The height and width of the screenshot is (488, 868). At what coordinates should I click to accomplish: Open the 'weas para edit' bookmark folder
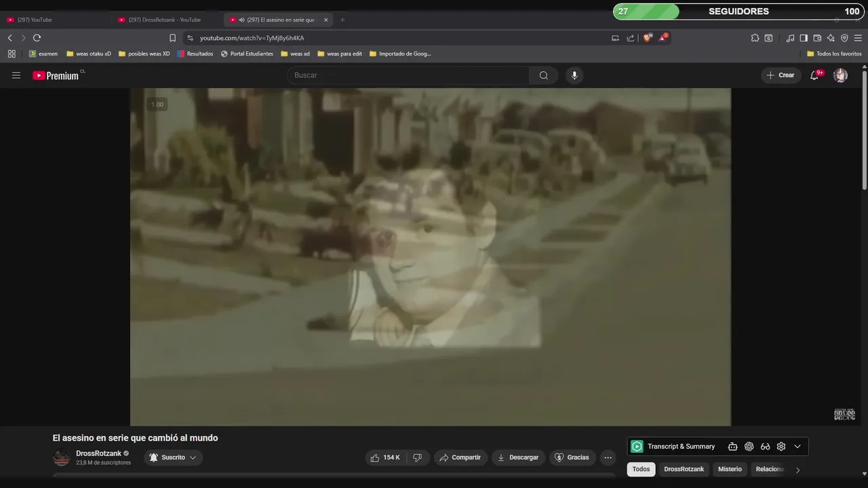pyautogui.click(x=340, y=54)
